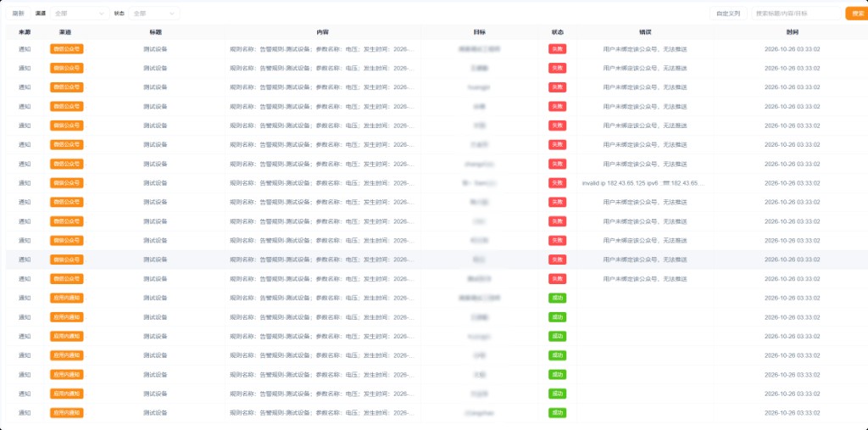The width and height of the screenshot is (868, 430).
Task: Click 成功 tag in the last table row
Action: 558,413
